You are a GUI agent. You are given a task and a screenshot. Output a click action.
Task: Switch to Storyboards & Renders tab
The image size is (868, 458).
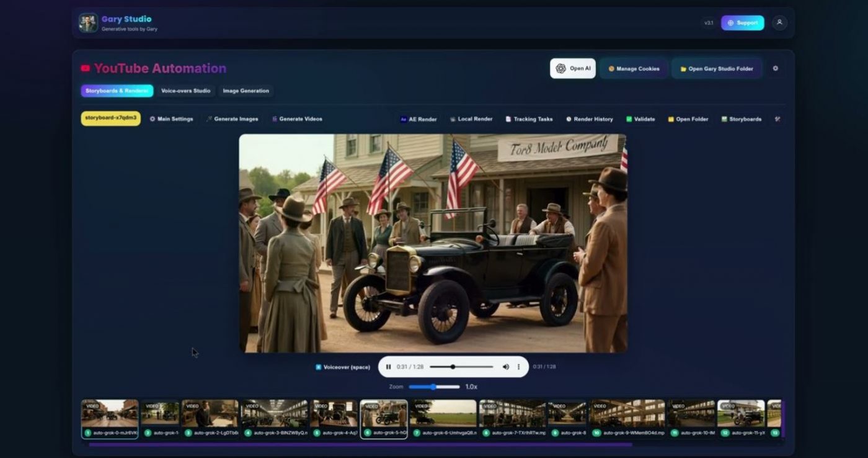pyautogui.click(x=117, y=91)
